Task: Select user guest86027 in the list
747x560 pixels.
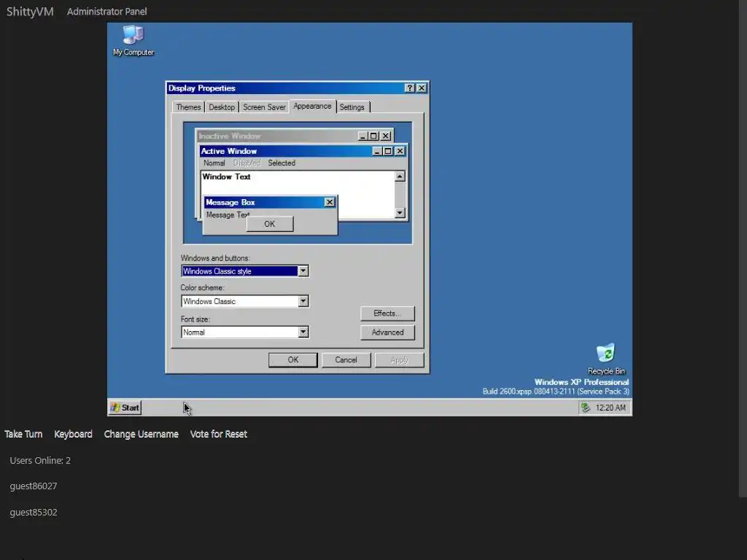Action: point(34,486)
